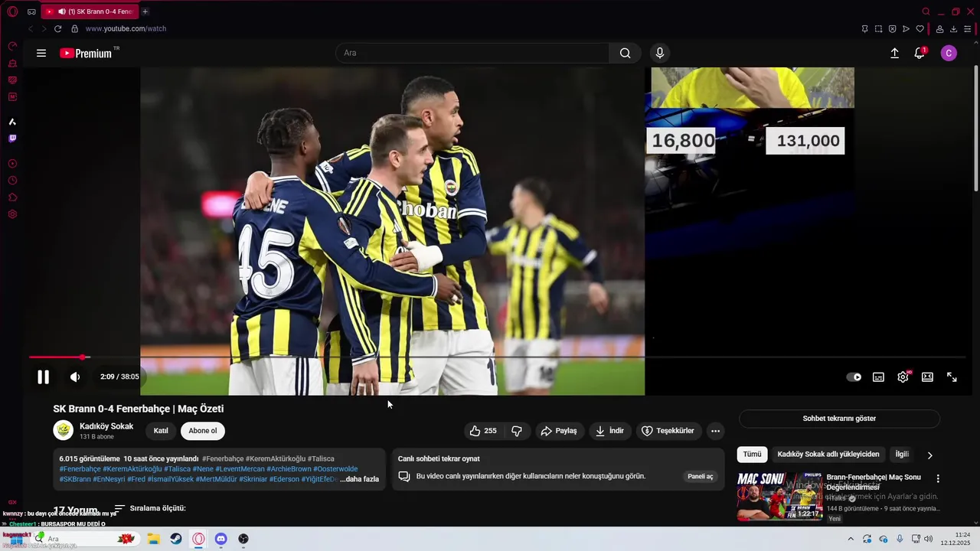The height and width of the screenshot is (551, 980).
Task: Click the YouTube Ara search field
Action: 472,53
